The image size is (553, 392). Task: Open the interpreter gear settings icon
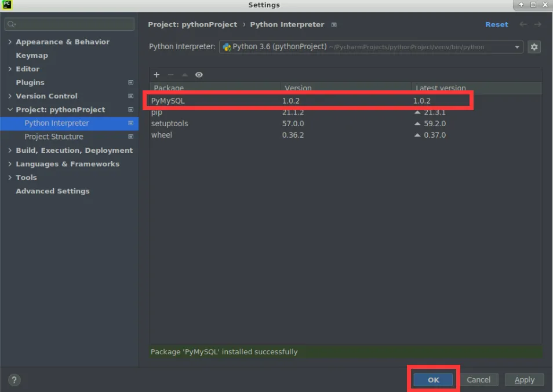[534, 47]
